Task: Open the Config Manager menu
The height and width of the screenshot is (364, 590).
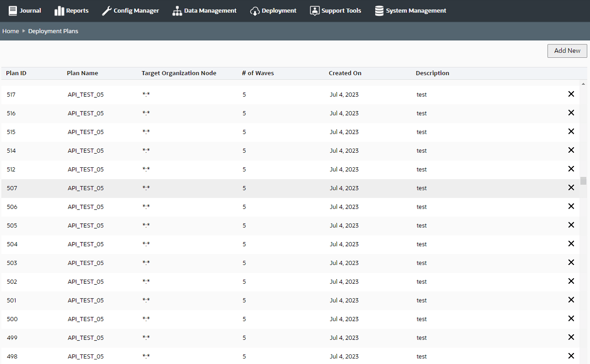Action: click(130, 11)
